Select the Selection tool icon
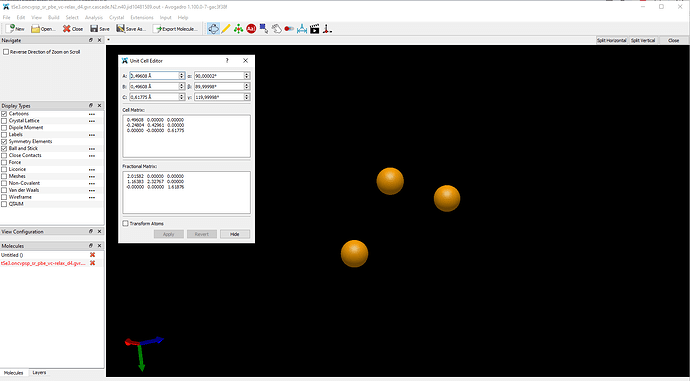 tap(264, 29)
